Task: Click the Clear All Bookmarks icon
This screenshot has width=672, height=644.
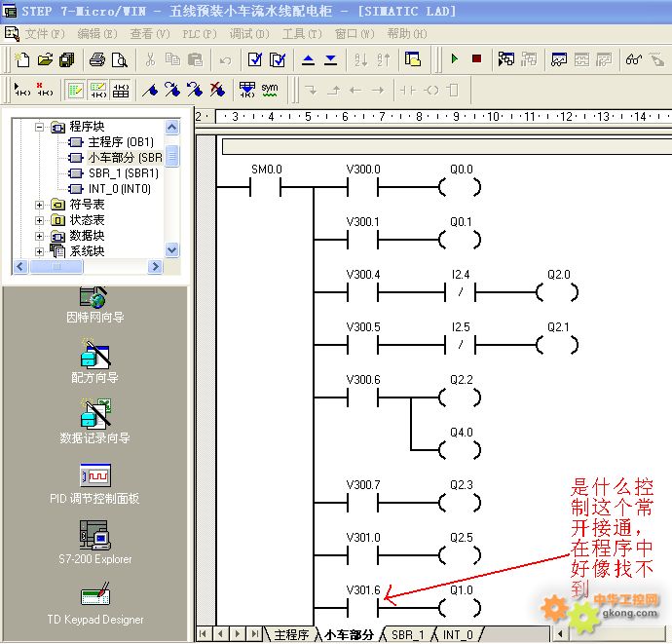Action: pos(217,90)
